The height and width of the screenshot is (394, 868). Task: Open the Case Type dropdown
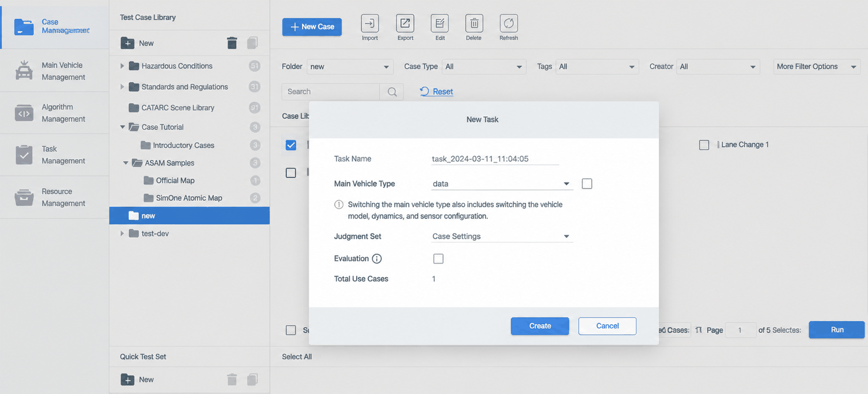tap(484, 67)
